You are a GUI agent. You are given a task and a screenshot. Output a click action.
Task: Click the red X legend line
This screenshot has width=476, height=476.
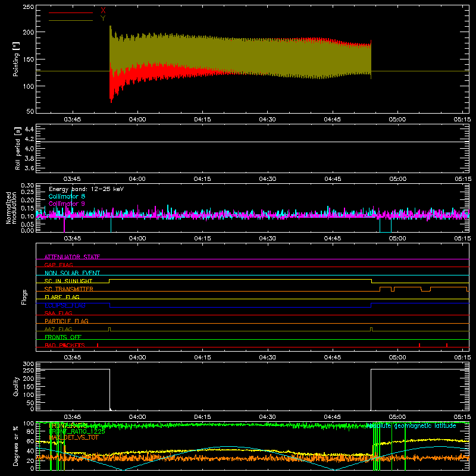(71, 12)
